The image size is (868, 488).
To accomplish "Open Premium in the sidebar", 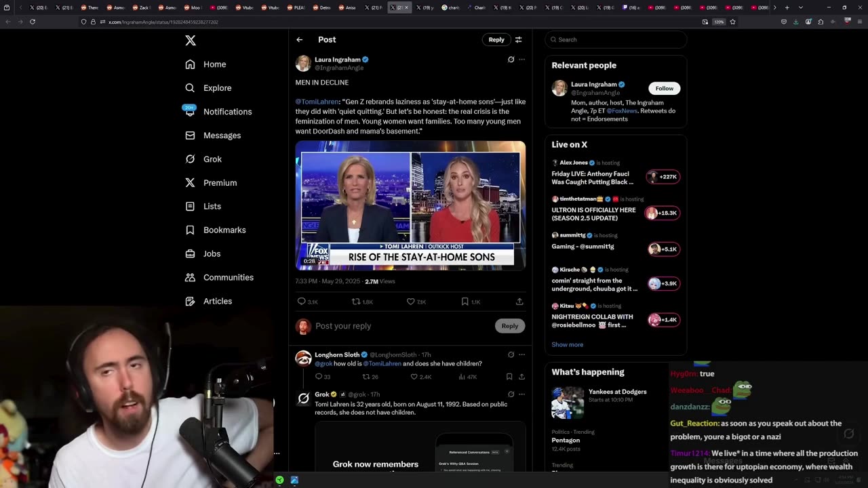I will point(211,183).
